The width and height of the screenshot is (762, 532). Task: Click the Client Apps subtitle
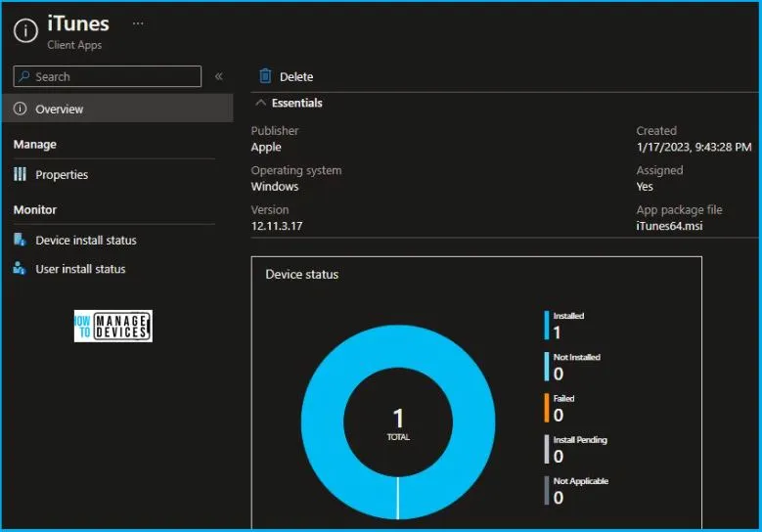[74, 45]
